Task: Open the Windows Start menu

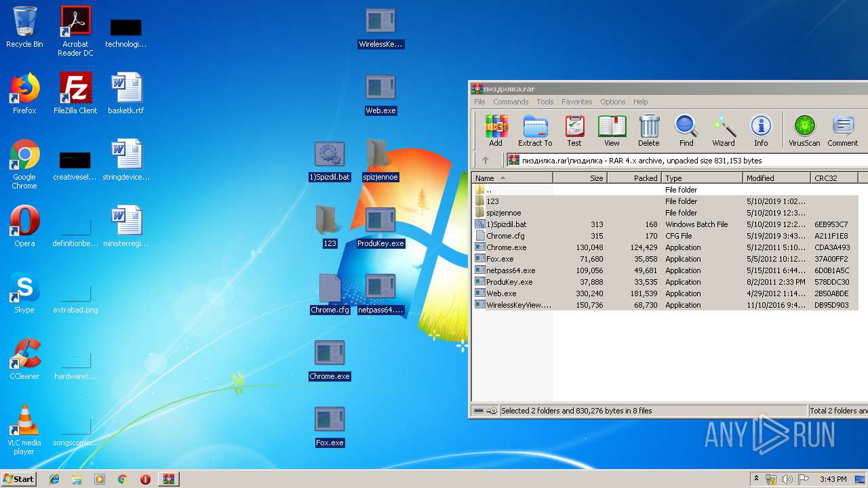Action: 19,479
